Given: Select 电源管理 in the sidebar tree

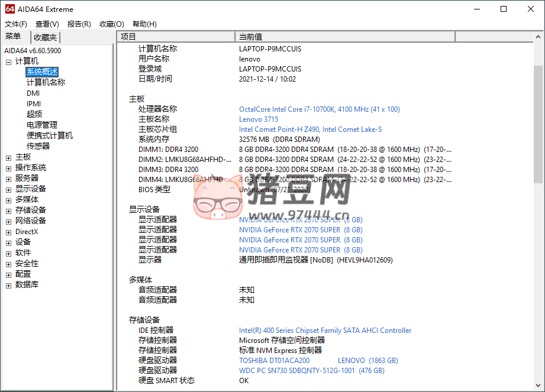Looking at the screenshot, I should coord(41,125).
